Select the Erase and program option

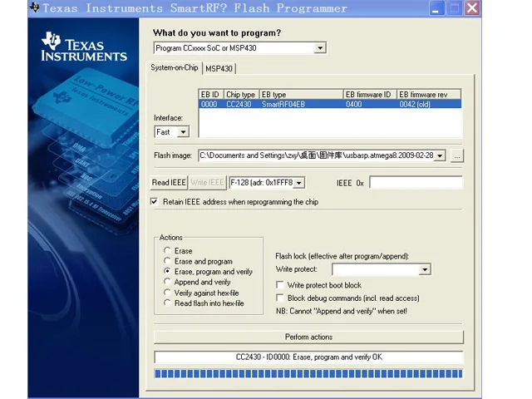point(167,261)
